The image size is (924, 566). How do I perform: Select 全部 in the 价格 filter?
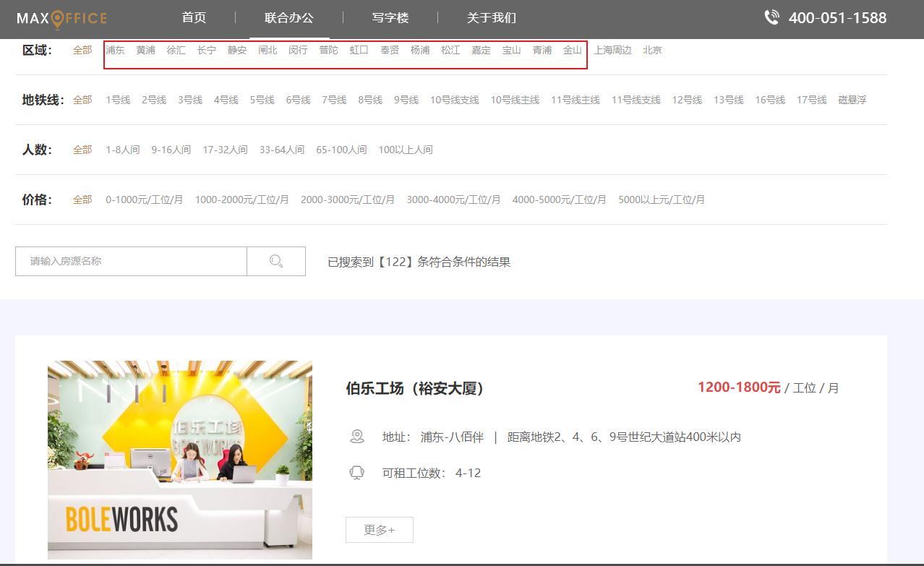(82, 200)
